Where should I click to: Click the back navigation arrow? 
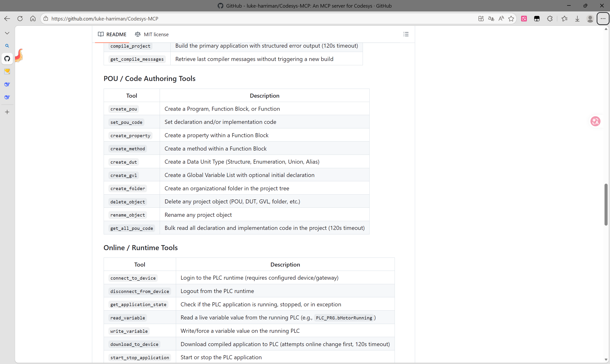[x=7, y=19]
